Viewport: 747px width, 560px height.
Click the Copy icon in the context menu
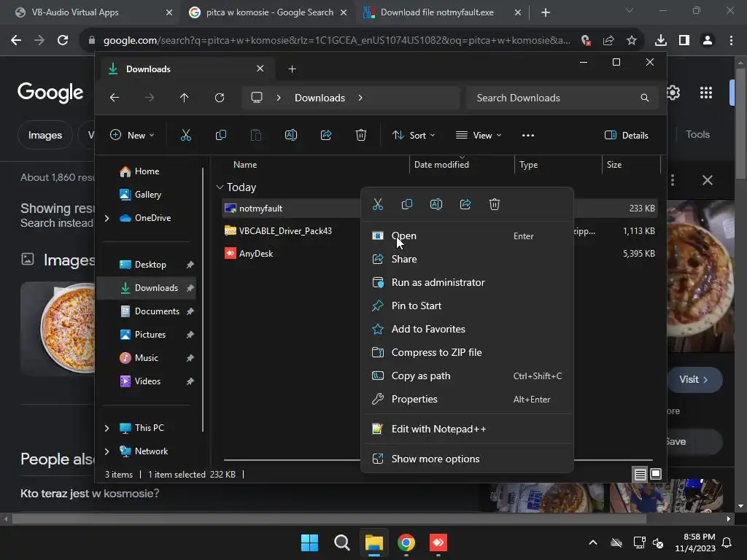(407, 205)
